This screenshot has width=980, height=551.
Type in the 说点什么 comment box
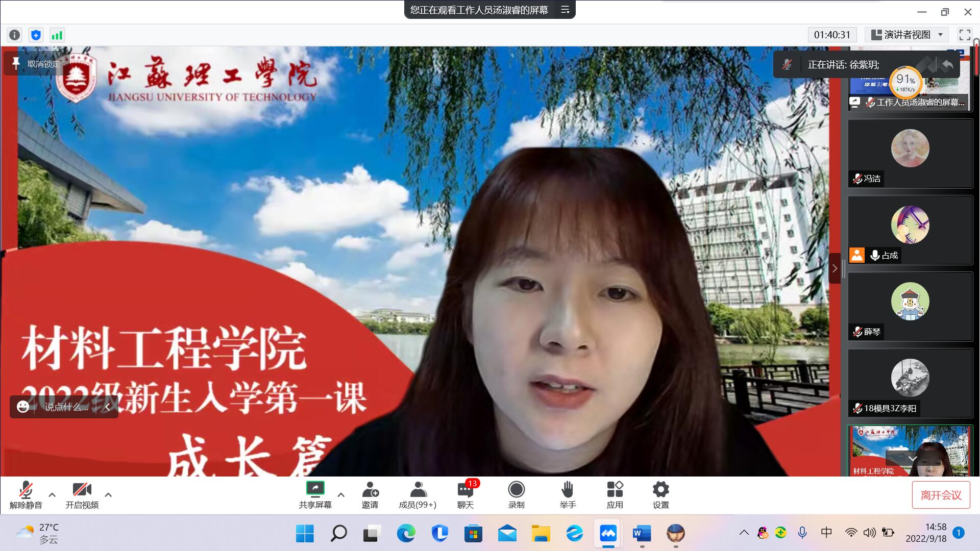click(66, 407)
